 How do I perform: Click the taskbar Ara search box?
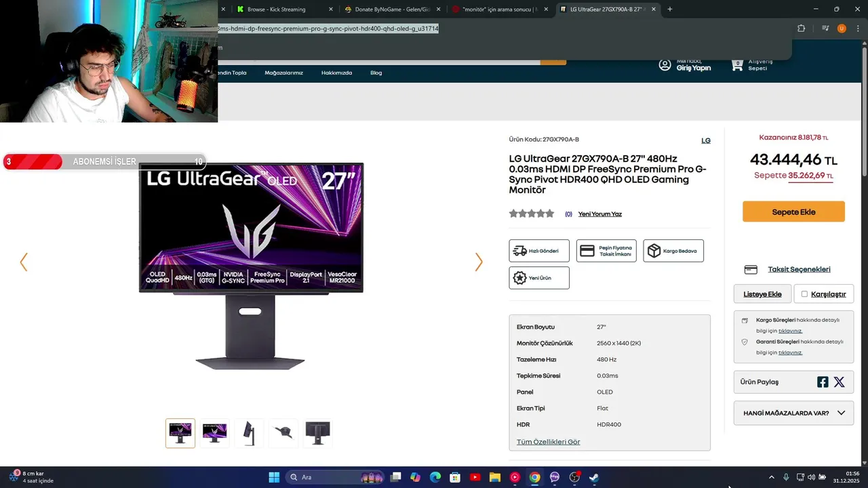point(334,477)
